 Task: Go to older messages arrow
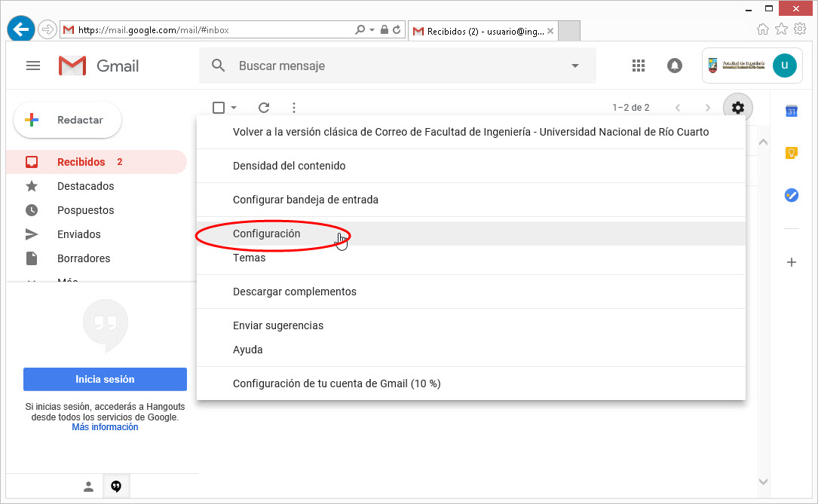click(707, 108)
